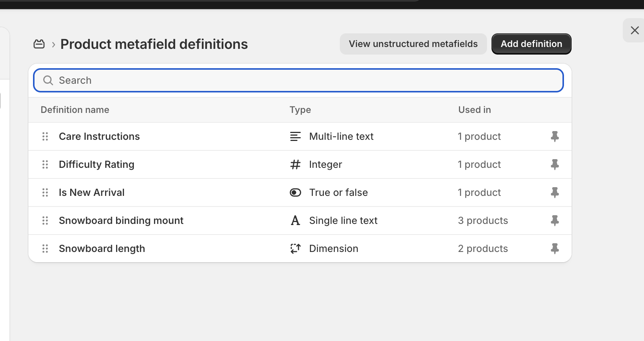Click the Integer type icon beside Difficulty Rating
Screen dimensions: 644x341
(295, 164)
